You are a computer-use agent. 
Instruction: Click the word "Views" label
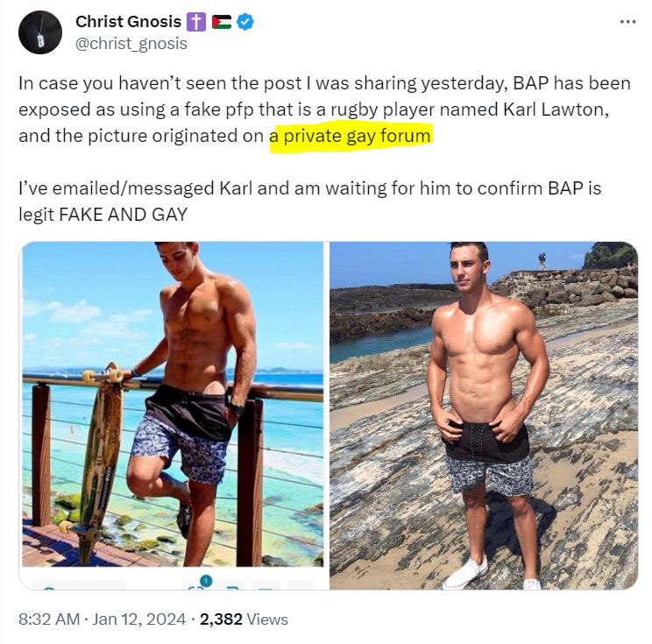(x=267, y=619)
